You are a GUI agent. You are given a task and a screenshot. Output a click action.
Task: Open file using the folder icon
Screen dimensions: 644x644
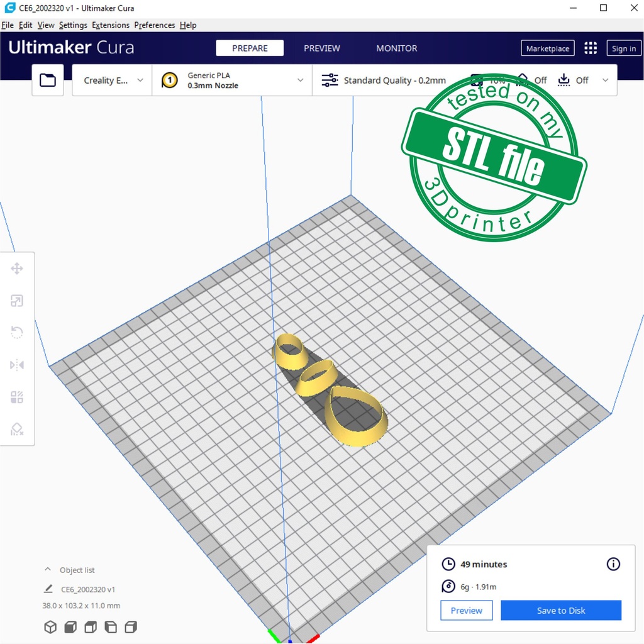pos(48,80)
